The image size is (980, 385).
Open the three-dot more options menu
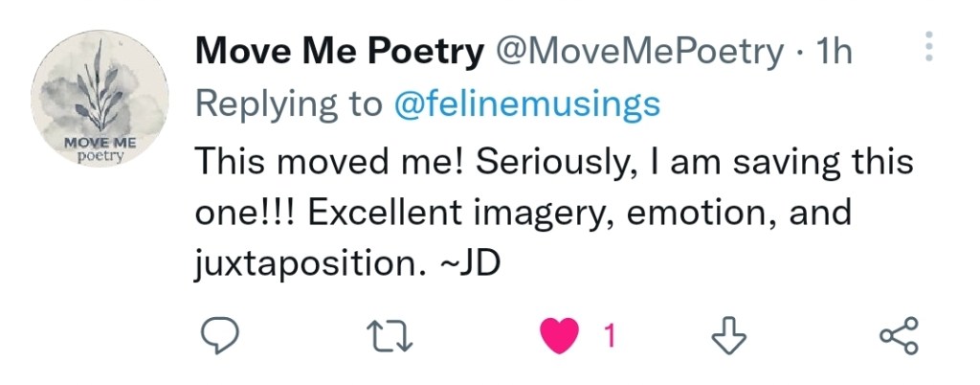929,46
